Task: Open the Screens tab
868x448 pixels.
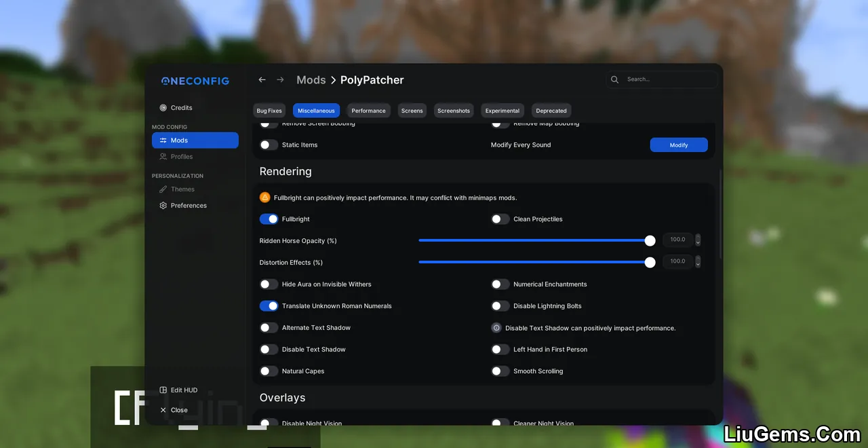Action: pos(412,111)
